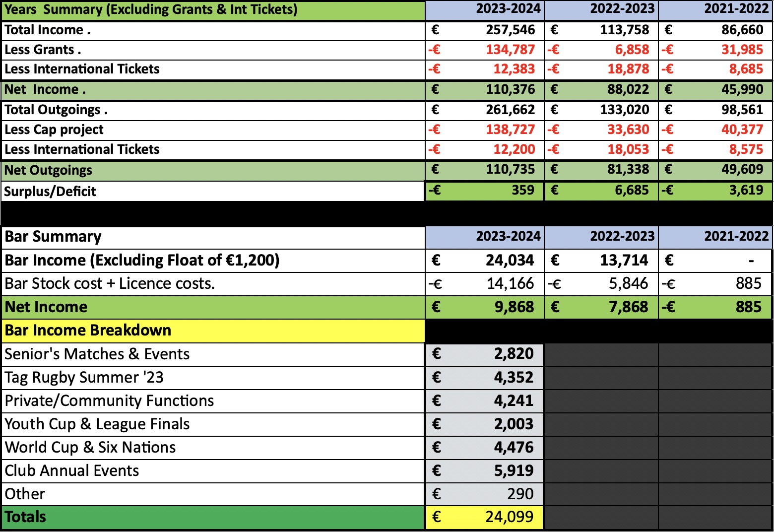Select the Cap project value 40,377
Viewport: 774px width, 532px height.
click(742, 130)
